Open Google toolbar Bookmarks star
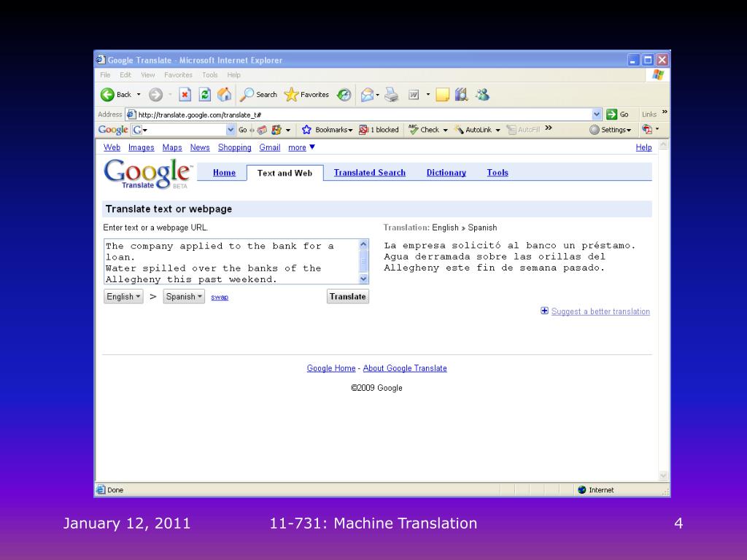This screenshot has height=560, width=747. 306,130
